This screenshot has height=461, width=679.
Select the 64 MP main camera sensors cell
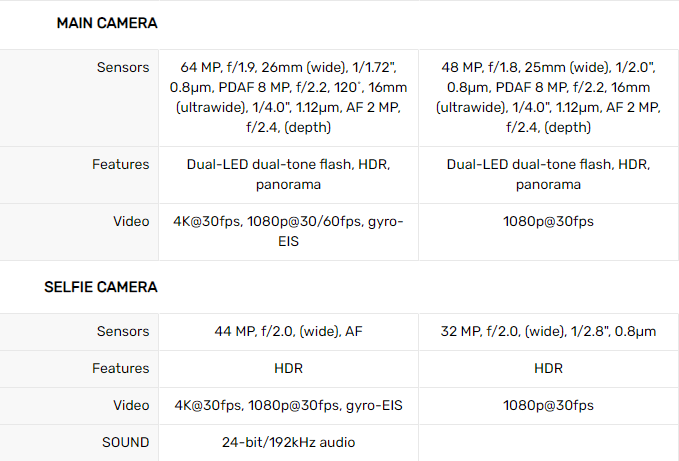pyautogui.click(x=288, y=97)
